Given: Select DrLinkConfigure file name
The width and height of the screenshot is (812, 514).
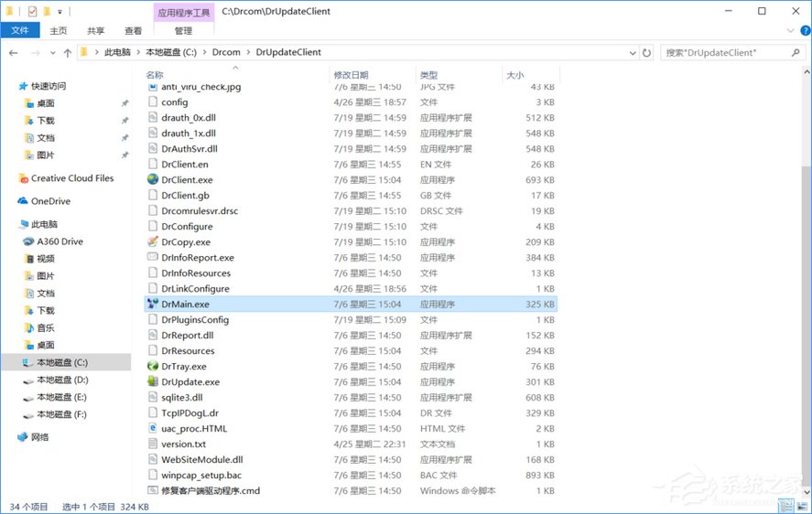Looking at the screenshot, I should click(x=195, y=288).
